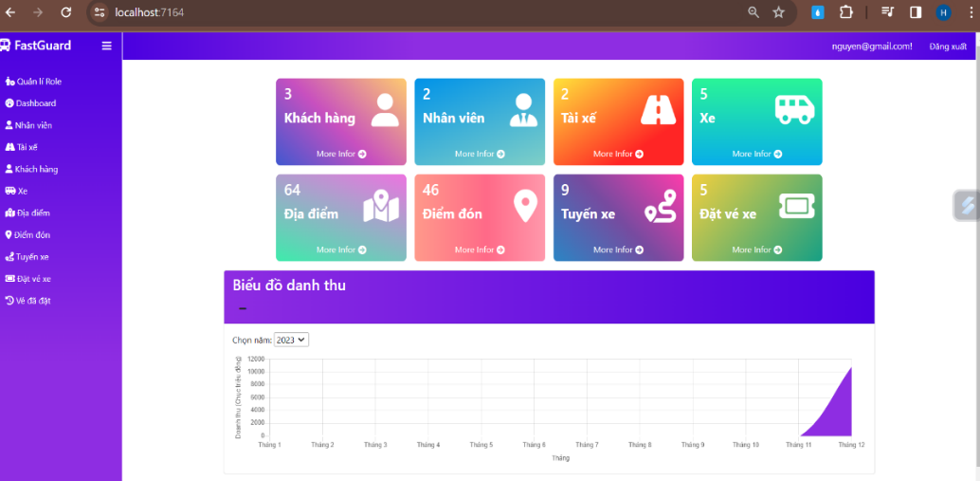Click the floating side widget icon
Viewport: 980px width, 481px height.
click(x=967, y=205)
